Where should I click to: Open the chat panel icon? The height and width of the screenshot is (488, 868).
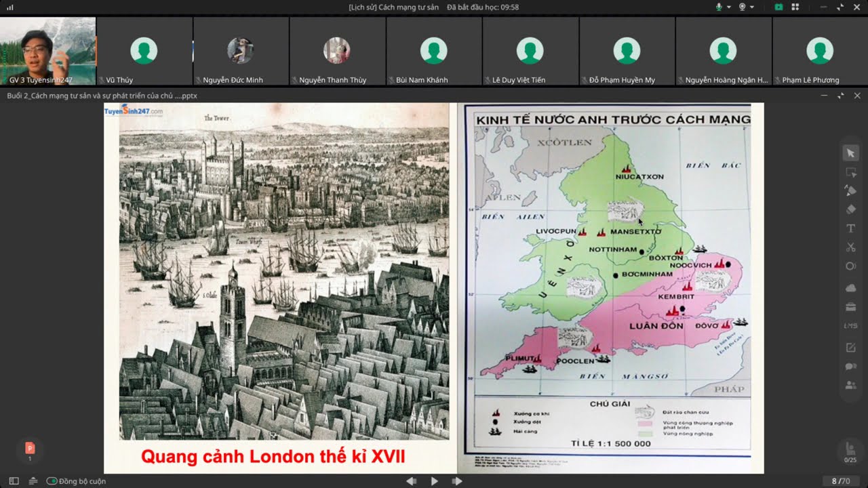tap(850, 367)
